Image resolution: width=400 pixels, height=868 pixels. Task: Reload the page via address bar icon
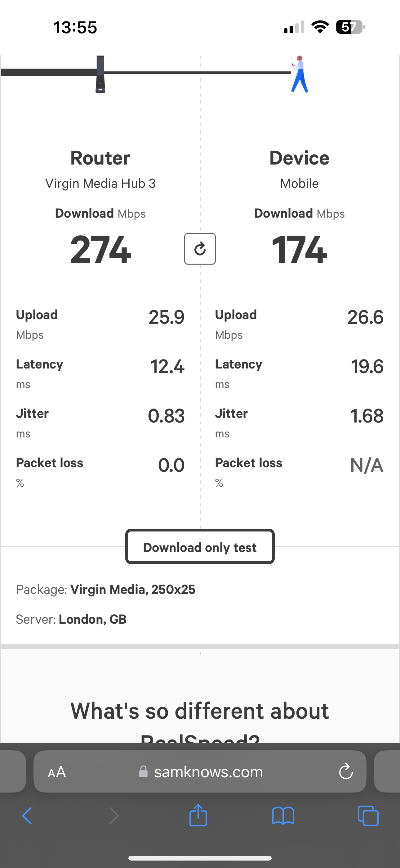[x=346, y=771]
